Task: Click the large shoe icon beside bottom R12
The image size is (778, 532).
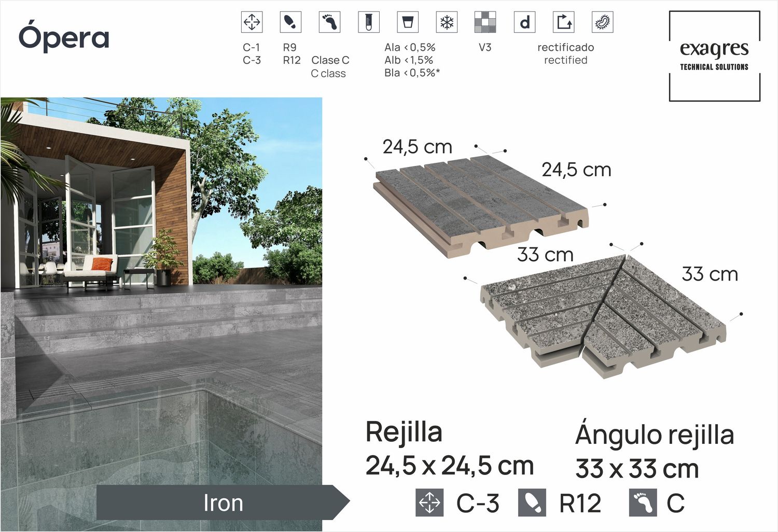Action: coord(532,502)
